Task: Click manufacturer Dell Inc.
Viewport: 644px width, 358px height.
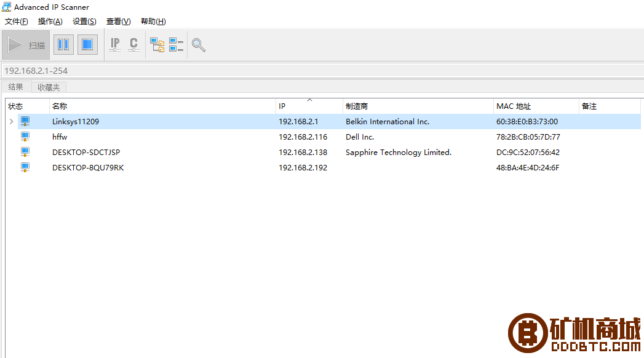Action: pyautogui.click(x=360, y=137)
